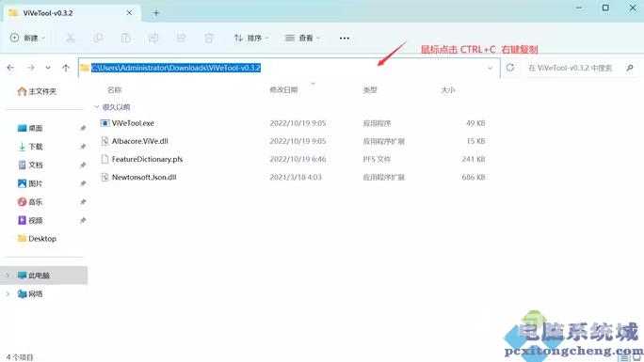Click pin icon next to Pictures (图片)
The width and height of the screenshot is (644, 362).
point(83,183)
